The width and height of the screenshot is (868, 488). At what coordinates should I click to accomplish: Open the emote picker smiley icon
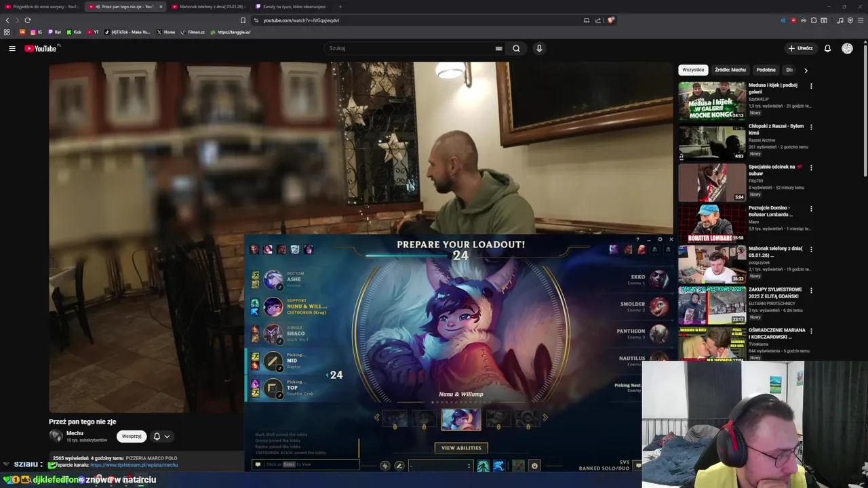pyautogui.click(x=534, y=466)
